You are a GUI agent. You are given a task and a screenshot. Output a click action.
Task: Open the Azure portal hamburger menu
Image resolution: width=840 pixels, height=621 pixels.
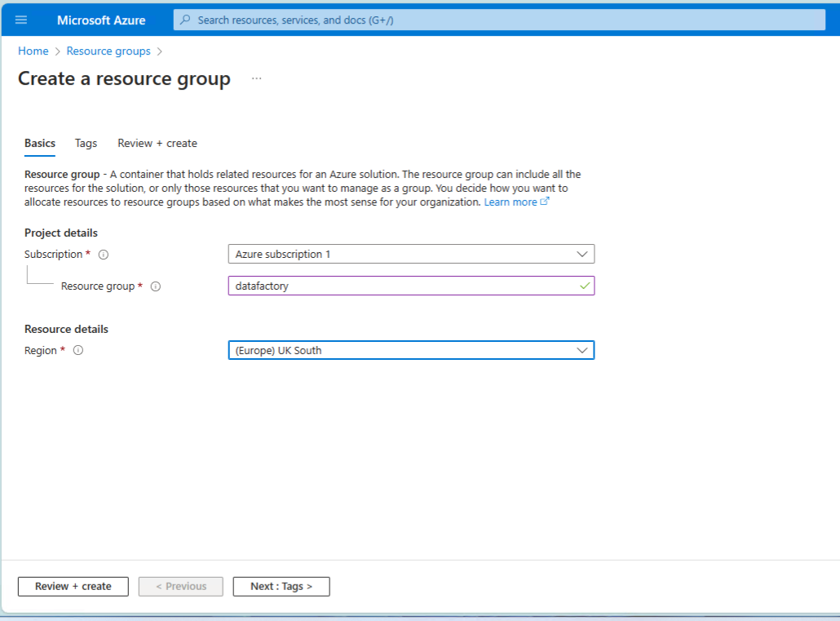click(21, 20)
